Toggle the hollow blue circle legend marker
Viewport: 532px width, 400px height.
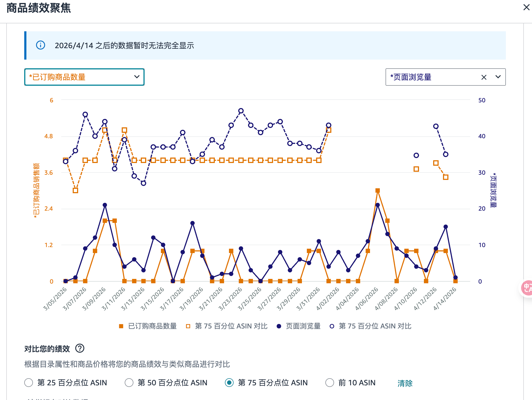[332, 326]
